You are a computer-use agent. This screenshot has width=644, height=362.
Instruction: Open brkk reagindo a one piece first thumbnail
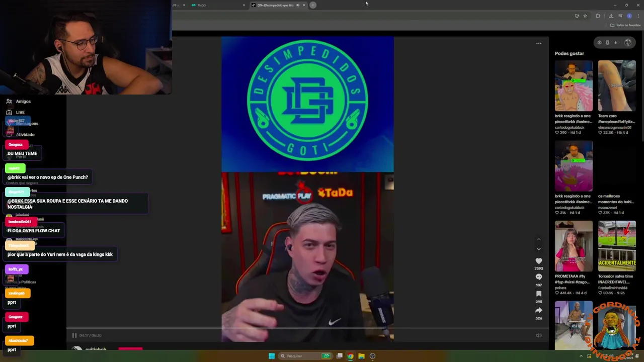[x=574, y=86]
